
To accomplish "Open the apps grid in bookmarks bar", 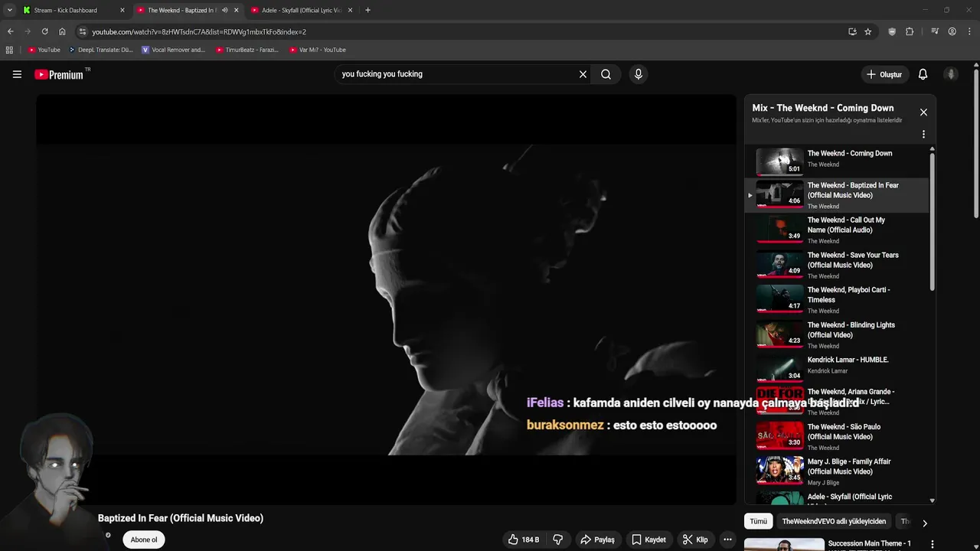I will (x=9, y=50).
